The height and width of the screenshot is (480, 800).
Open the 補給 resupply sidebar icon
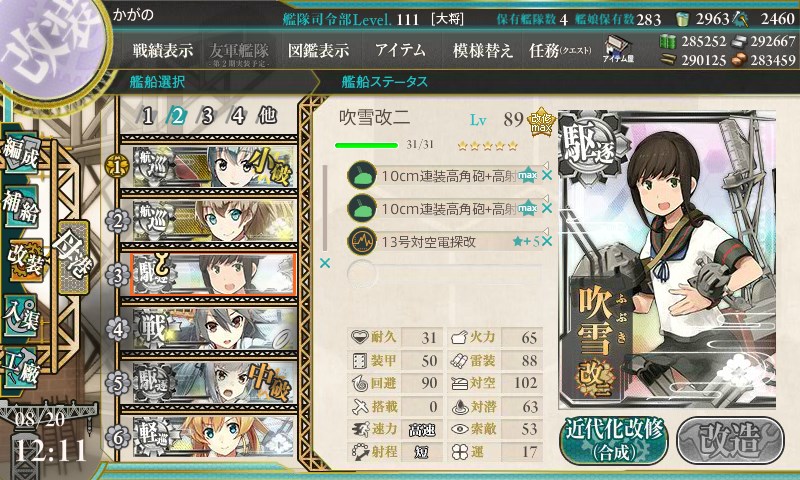tap(21, 208)
